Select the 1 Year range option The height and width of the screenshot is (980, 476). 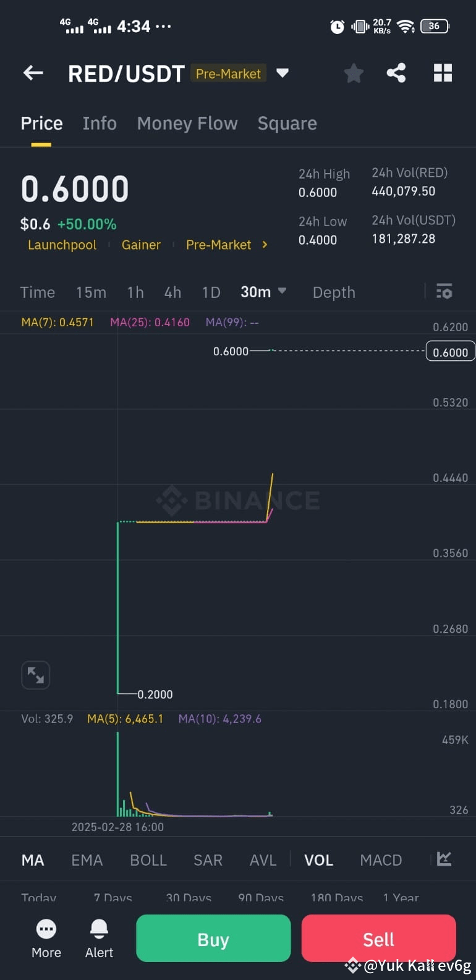click(x=401, y=898)
